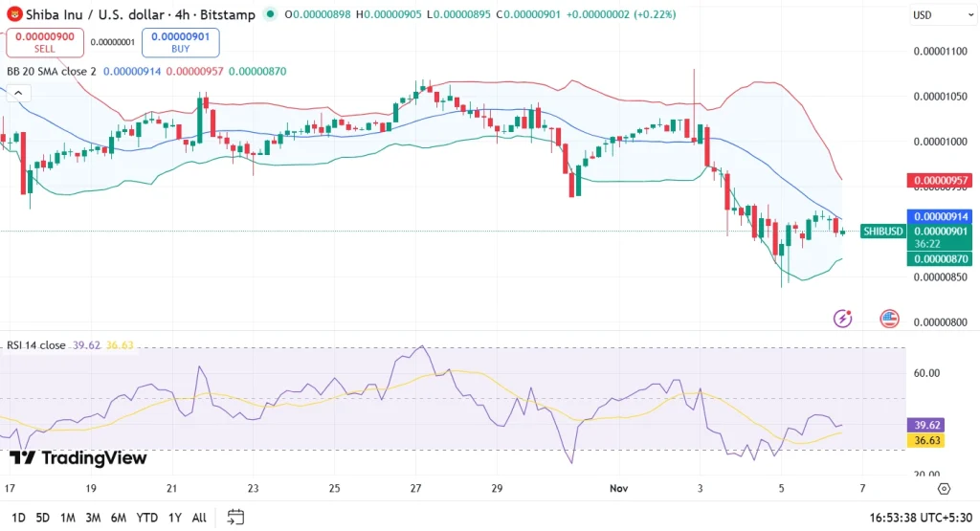980x531 pixels.
Task: Click the Shiba Inu coin logo
Action: (x=14, y=14)
